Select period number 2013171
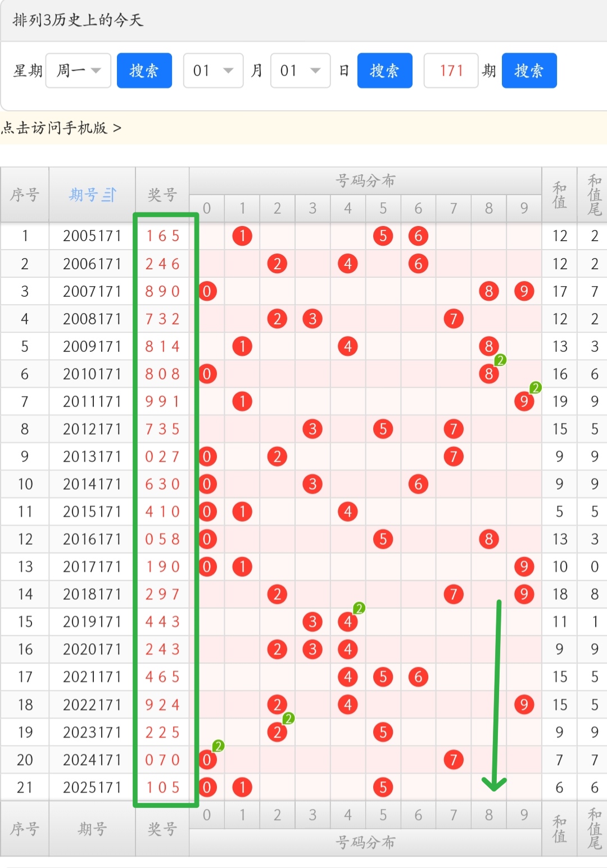The height and width of the screenshot is (868, 607). click(x=92, y=456)
